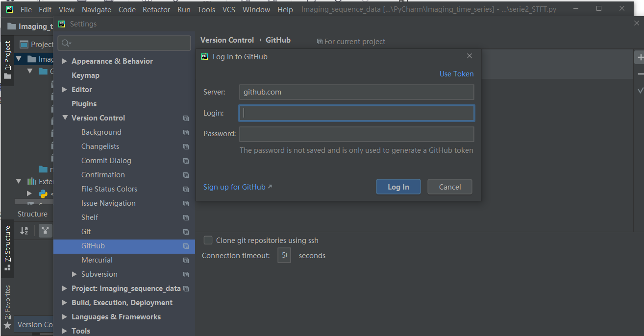Select Commit Dialog settings page
The height and width of the screenshot is (336, 644).
click(106, 161)
